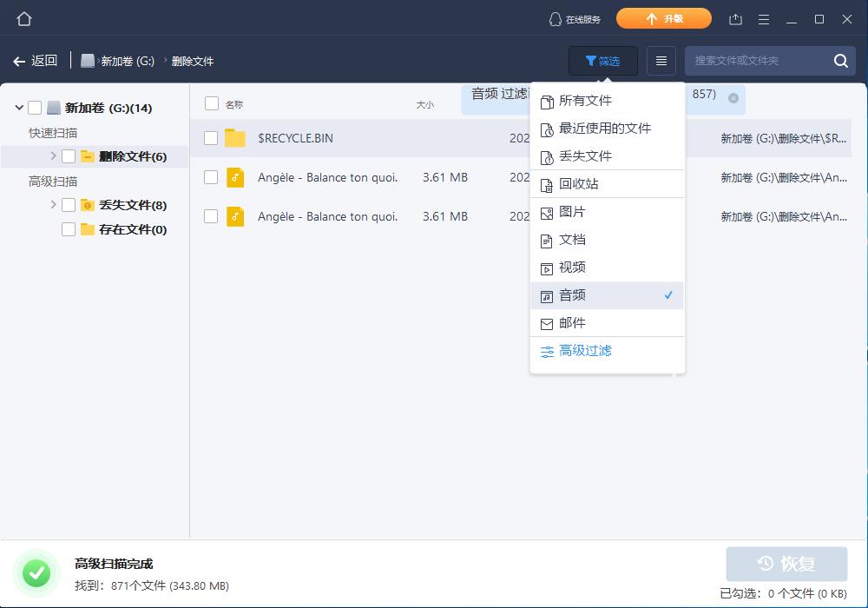
Task: Click the 升级 upgrade button
Action: point(664,18)
